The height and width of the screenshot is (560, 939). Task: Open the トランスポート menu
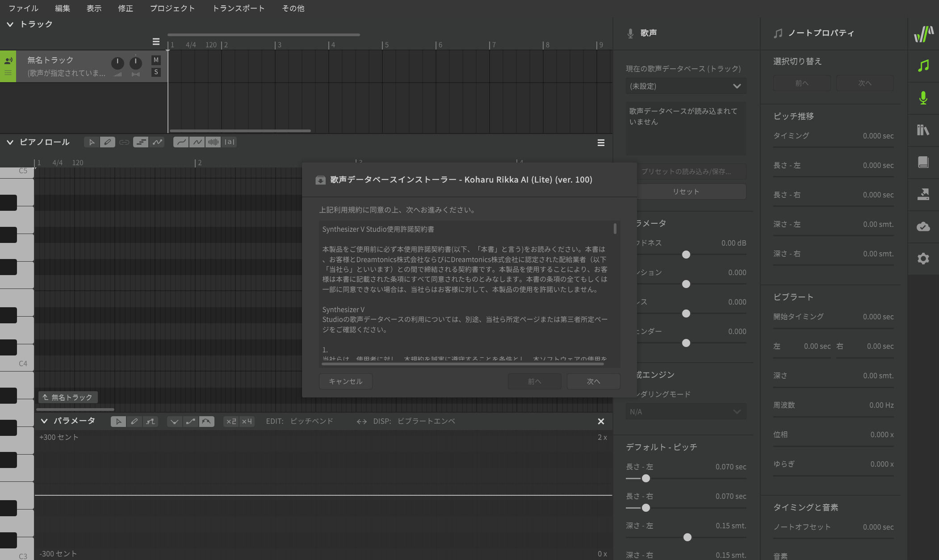(x=239, y=8)
